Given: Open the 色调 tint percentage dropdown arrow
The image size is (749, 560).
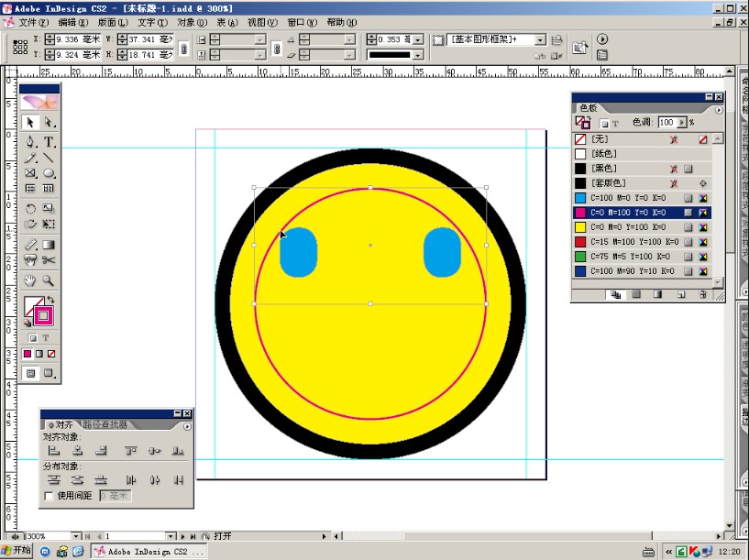Looking at the screenshot, I should click(681, 123).
